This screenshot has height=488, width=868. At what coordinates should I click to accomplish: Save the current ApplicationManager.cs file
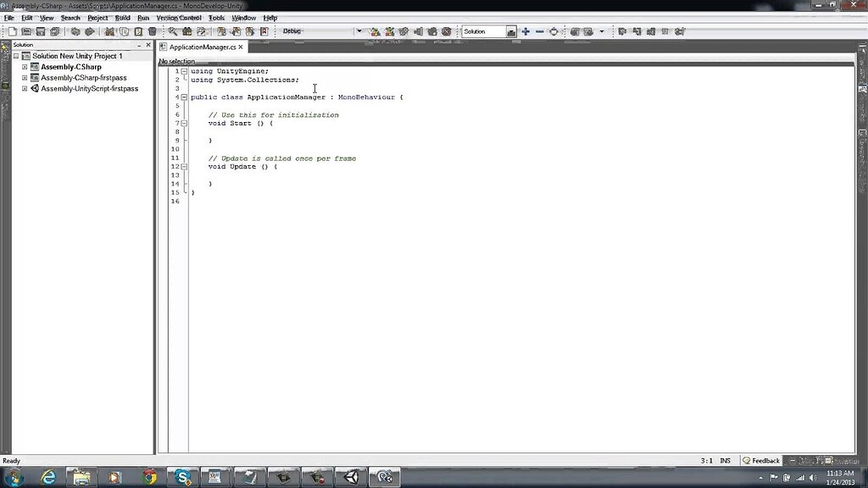[x=41, y=31]
